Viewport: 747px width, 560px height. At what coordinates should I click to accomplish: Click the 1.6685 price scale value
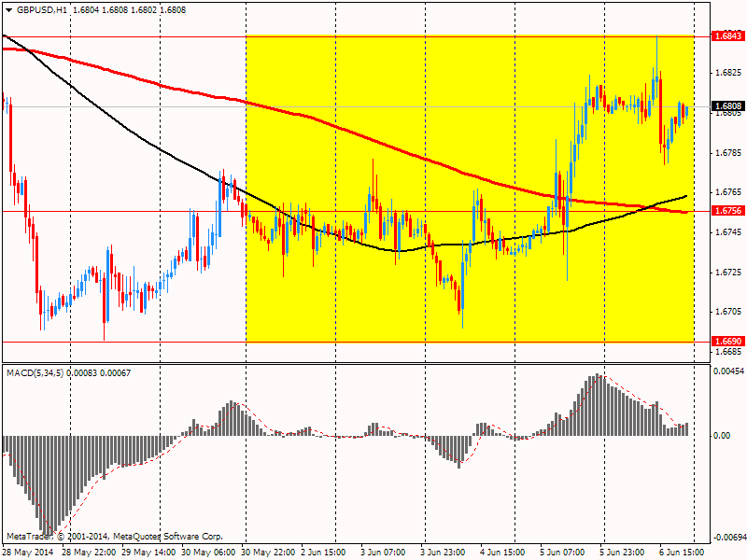(x=728, y=352)
